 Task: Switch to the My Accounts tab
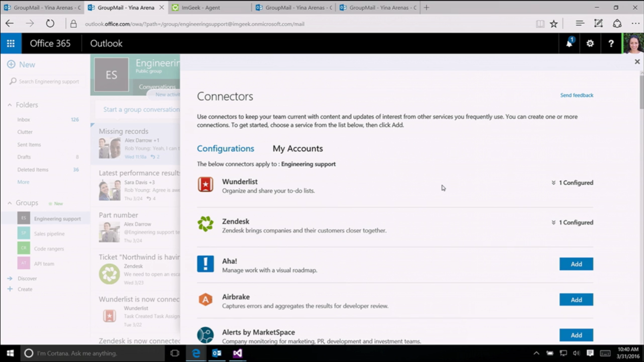298,148
